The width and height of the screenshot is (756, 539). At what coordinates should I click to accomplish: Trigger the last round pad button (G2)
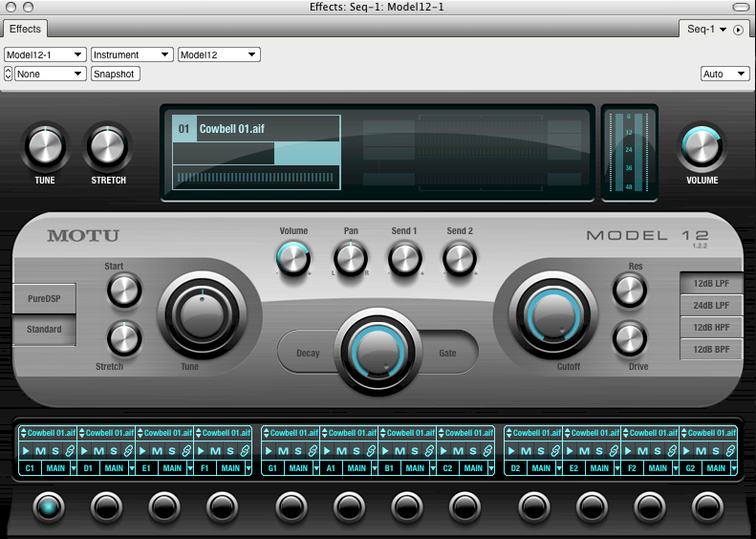tap(708, 507)
